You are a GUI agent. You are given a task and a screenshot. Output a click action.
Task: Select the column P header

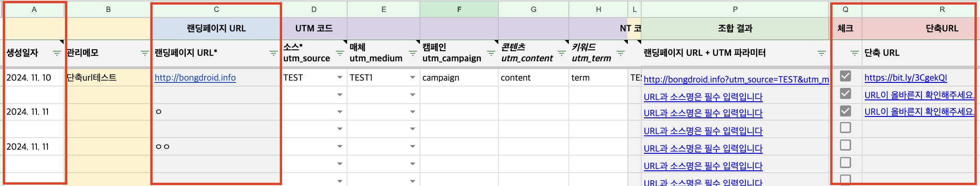coord(735,9)
